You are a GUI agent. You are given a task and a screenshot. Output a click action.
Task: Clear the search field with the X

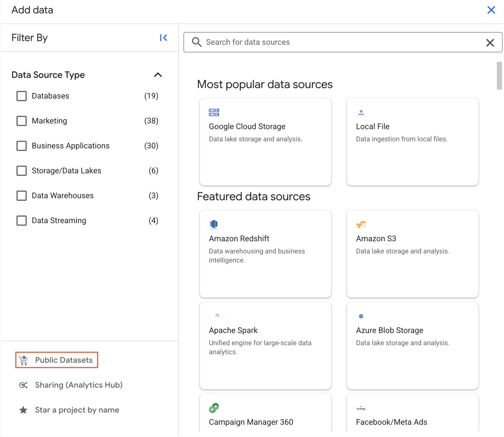pos(490,43)
